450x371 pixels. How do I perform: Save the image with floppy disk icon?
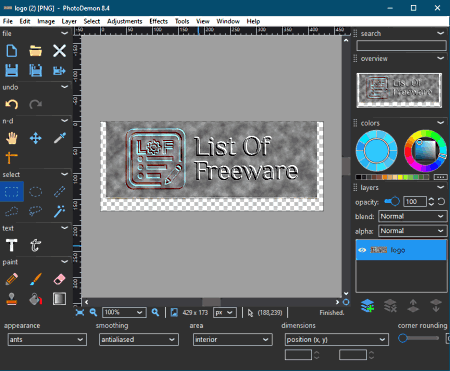click(x=12, y=71)
